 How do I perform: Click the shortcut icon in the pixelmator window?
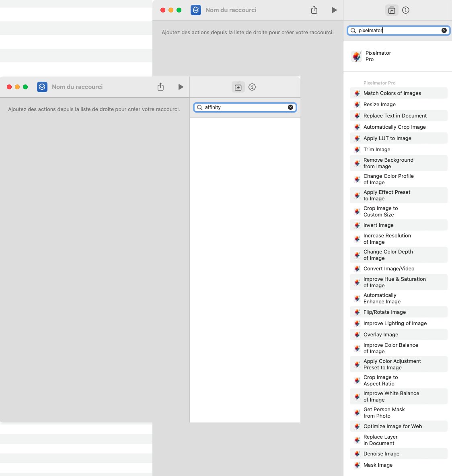click(x=196, y=10)
